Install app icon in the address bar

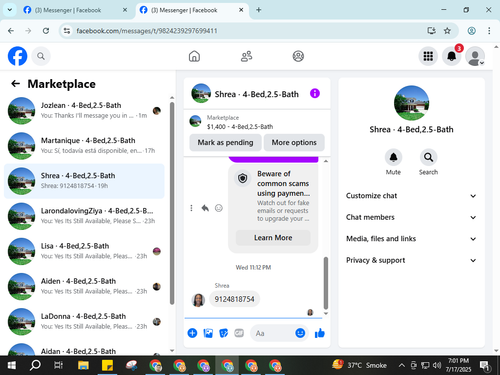(431, 31)
